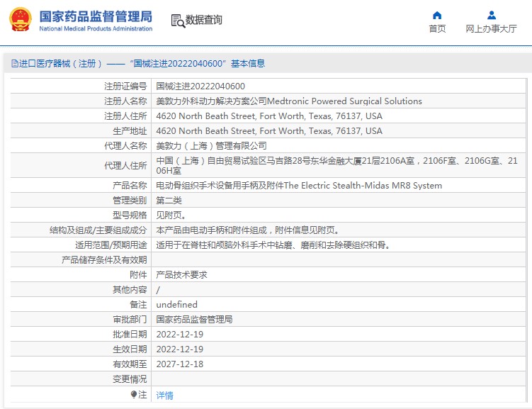Screen dimensions: 532x409
Task: Click the 备注 row label
Action: pyautogui.click(x=138, y=305)
